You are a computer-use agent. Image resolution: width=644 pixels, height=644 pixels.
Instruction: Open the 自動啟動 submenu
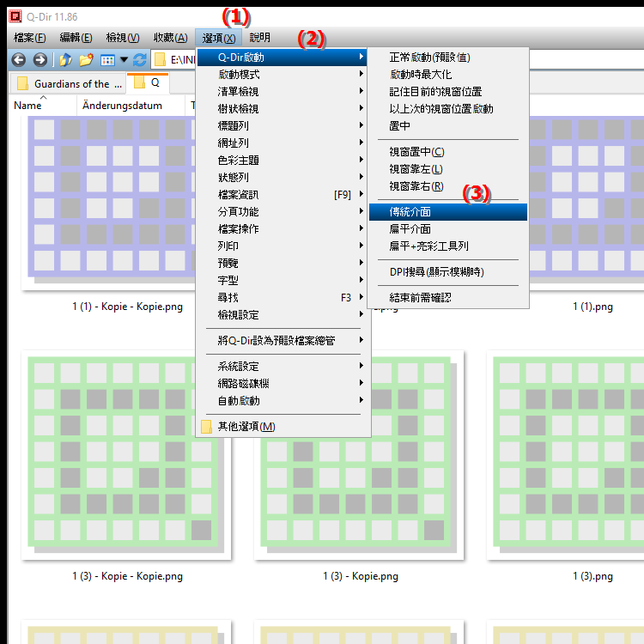pos(283,401)
